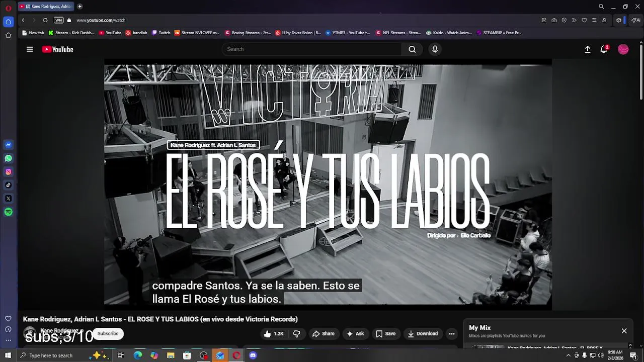
Task: Like the video with thumbs up
Action: pyautogui.click(x=274, y=334)
